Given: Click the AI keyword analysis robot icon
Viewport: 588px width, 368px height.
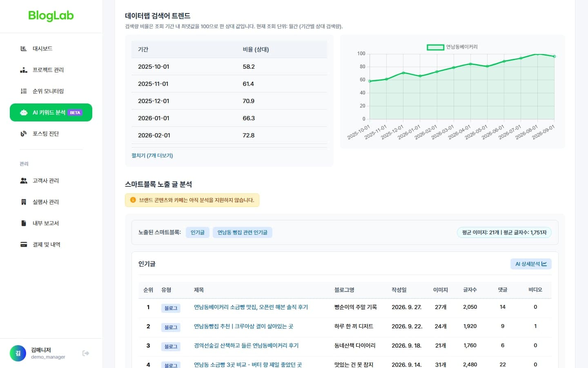Looking at the screenshot, I should click(24, 112).
